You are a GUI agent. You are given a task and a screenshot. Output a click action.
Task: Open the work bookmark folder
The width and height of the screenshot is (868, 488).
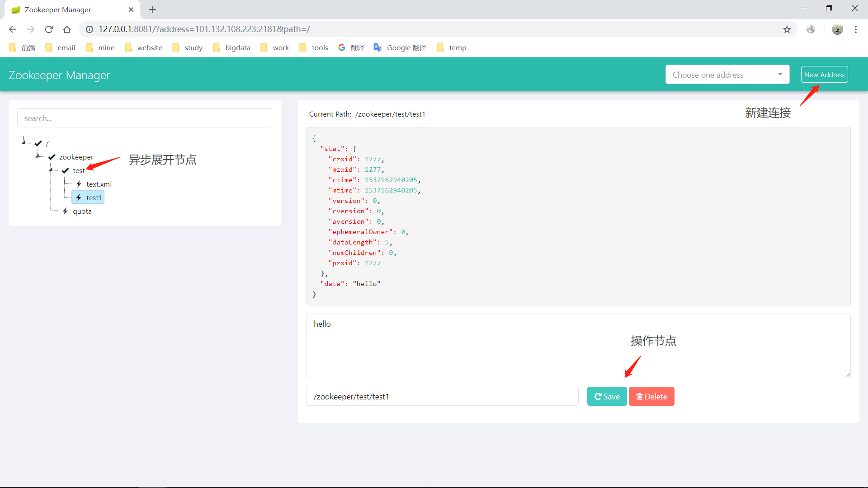(x=274, y=47)
